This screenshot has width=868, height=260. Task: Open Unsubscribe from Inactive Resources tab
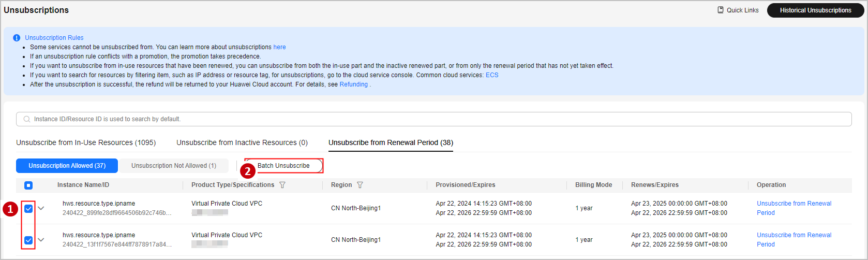(x=242, y=142)
